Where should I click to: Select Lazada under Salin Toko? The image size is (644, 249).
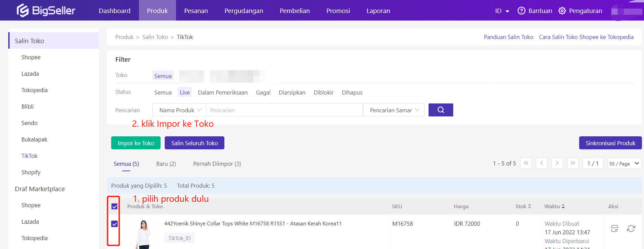coord(30,74)
